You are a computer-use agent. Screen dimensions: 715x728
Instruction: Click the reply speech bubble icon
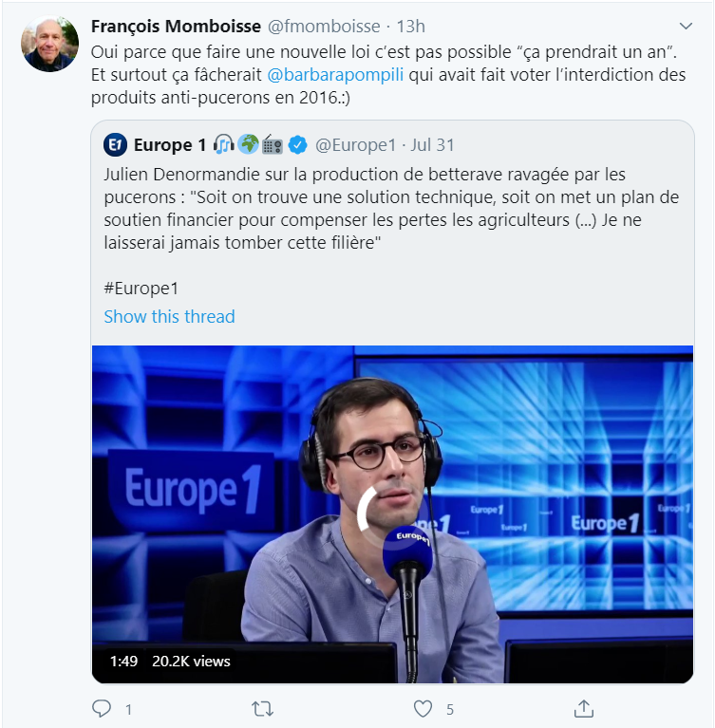click(102, 709)
